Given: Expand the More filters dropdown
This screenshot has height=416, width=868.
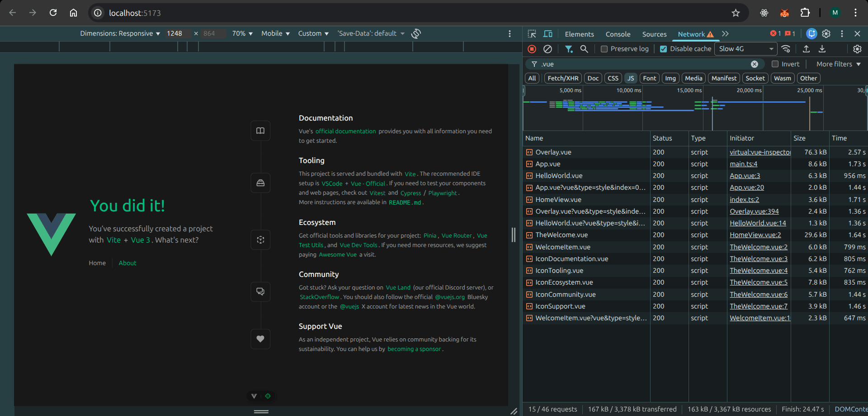Looking at the screenshot, I should coord(838,64).
